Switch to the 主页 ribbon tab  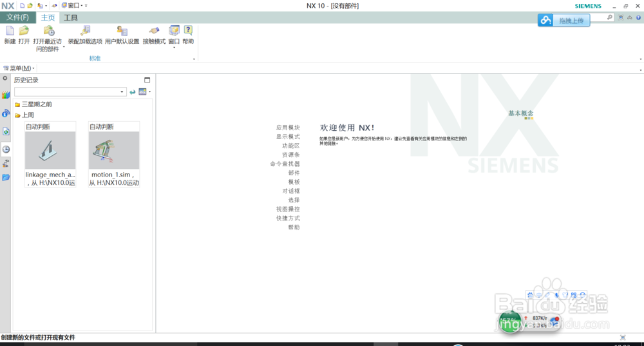click(x=48, y=17)
